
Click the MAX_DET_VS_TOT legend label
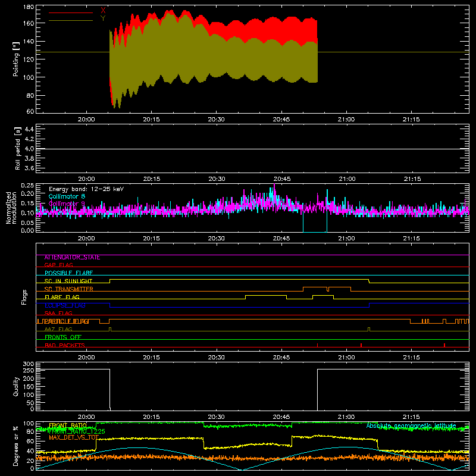pyautogui.click(x=74, y=437)
